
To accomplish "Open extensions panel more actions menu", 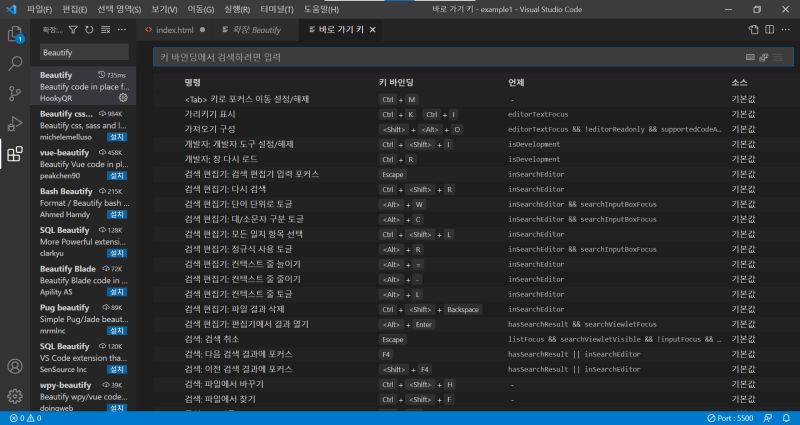I will click(122, 30).
